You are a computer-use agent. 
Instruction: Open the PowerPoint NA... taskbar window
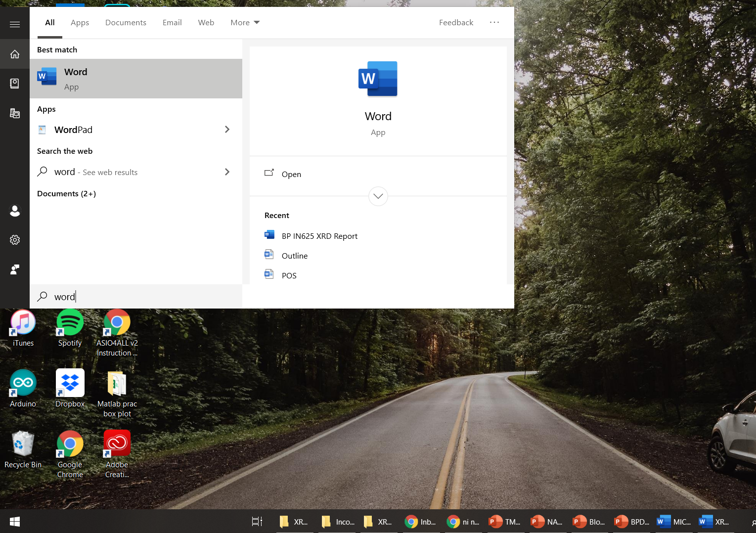click(546, 521)
